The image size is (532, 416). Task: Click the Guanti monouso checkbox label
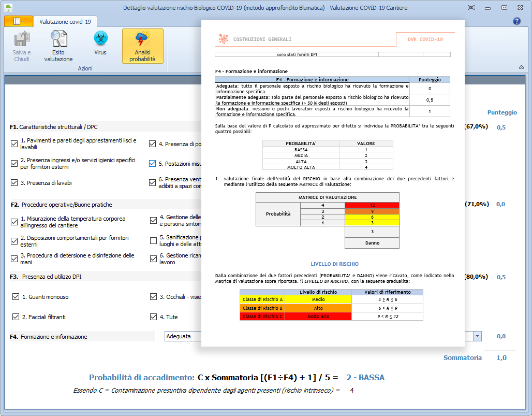coord(45,297)
